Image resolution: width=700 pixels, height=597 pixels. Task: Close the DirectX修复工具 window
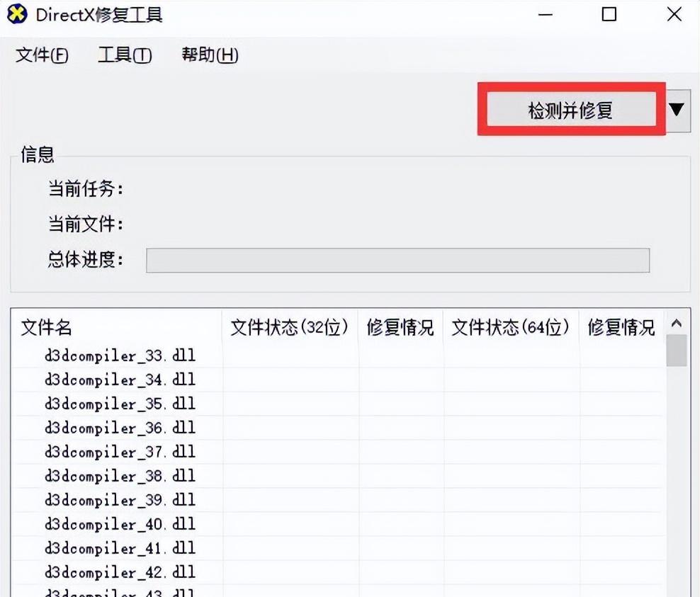674,15
